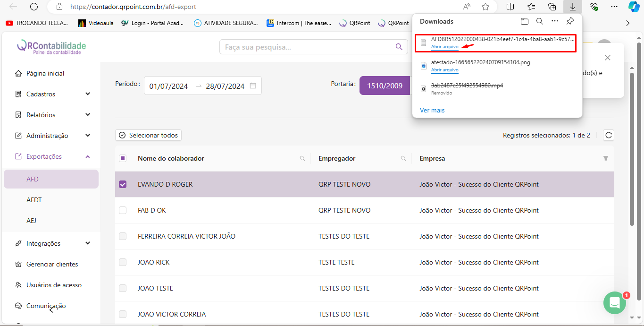Check the FAB D OK row checkbox
The height and width of the screenshot is (326, 644).
point(123,210)
